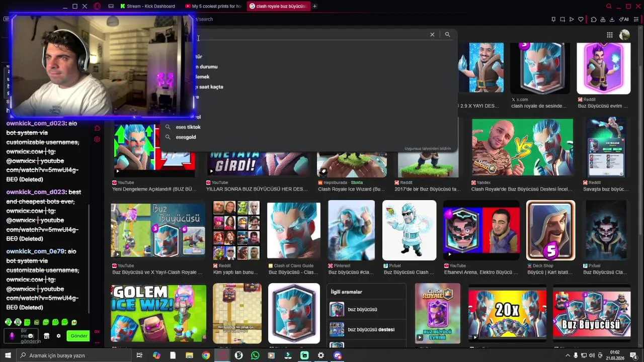644x362 pixels.
Task: Open the extensions puzzle-piece icon
Action: (594, 19)
